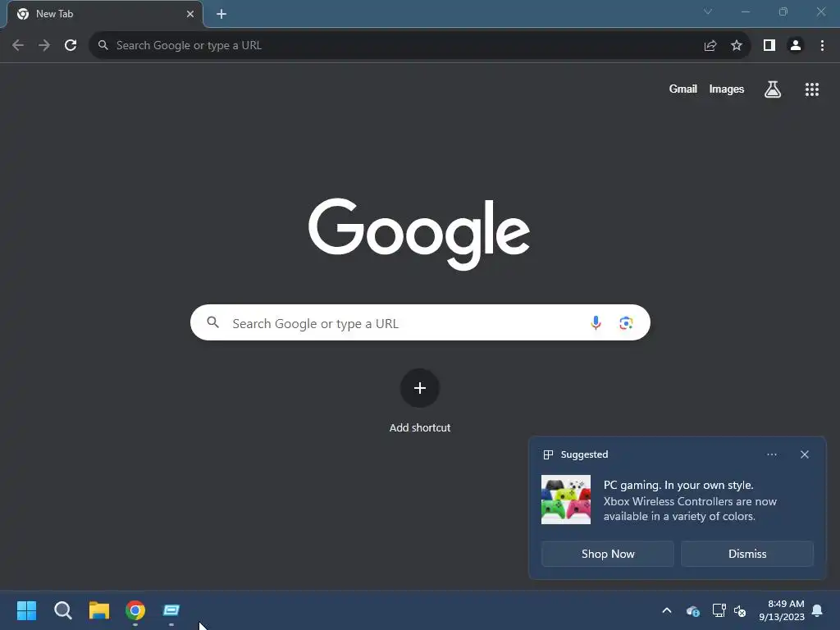Open the notification options ellipsis
This screenshot has height=630, width=840.
point(771,454)
